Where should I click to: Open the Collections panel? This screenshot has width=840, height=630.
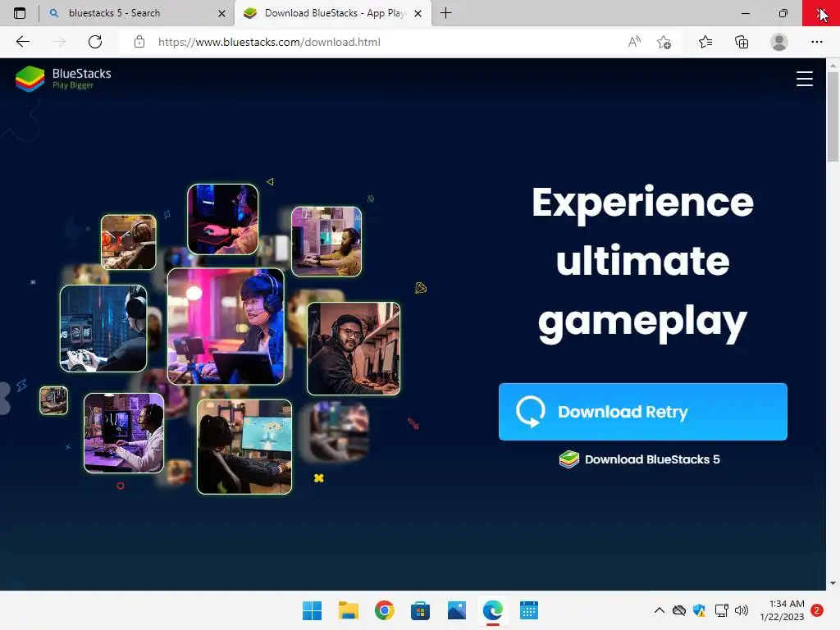pos(742,42)
